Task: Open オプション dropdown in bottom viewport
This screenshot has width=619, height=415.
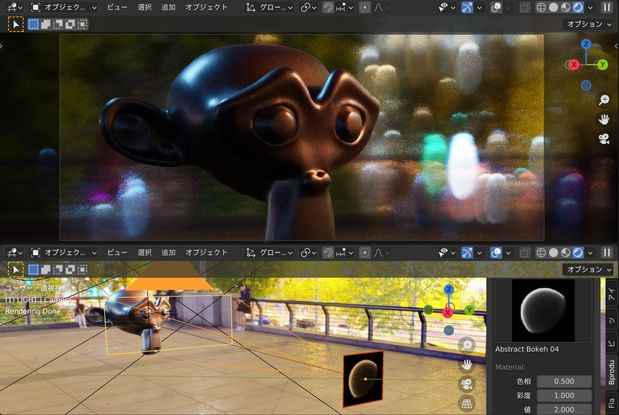Action: pyautogui.click(x=589, y=270)
